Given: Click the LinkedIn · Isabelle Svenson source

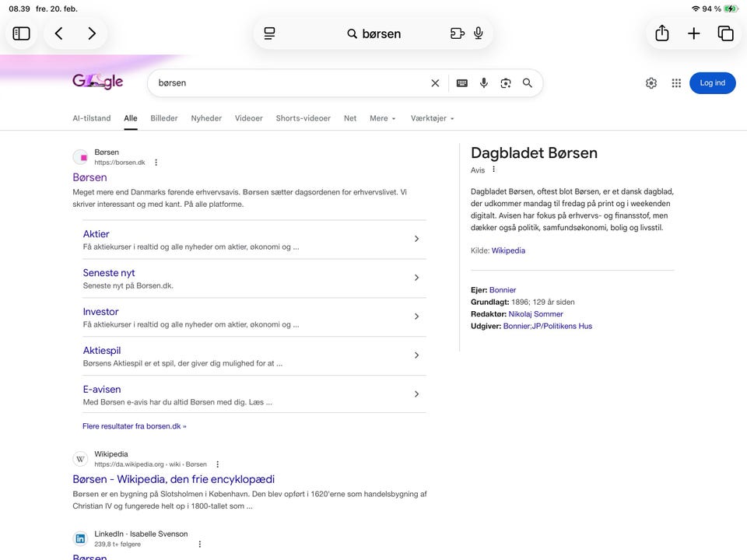Looking at the screenshot, I should (x=141, y=534).
